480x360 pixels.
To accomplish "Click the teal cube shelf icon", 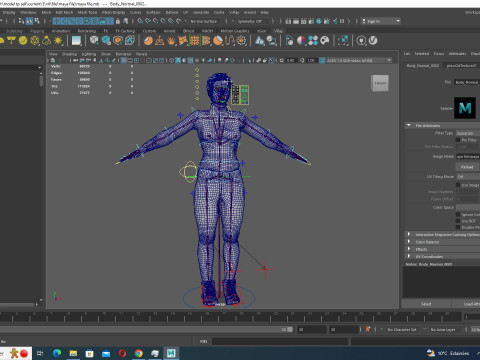I will 106,41.
